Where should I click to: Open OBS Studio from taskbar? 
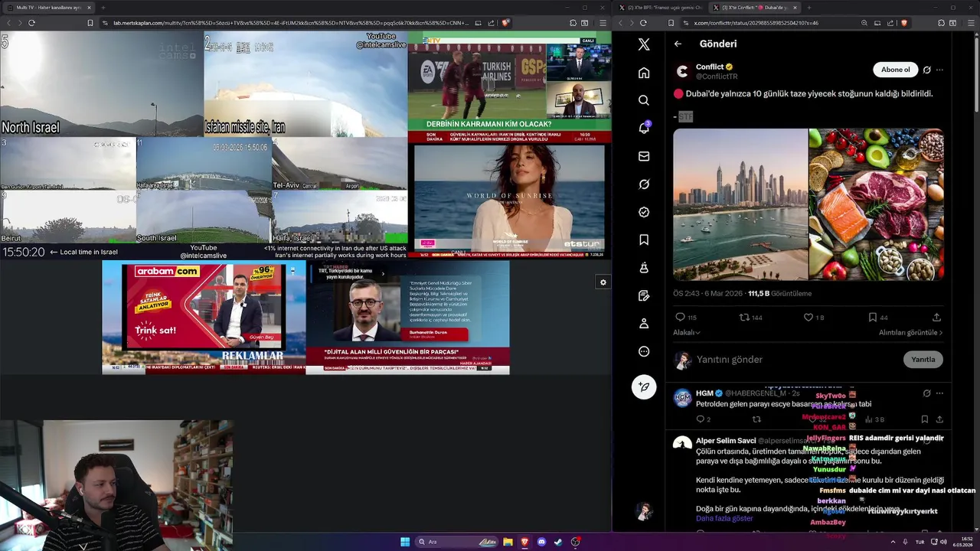click(x=575, y=542)
